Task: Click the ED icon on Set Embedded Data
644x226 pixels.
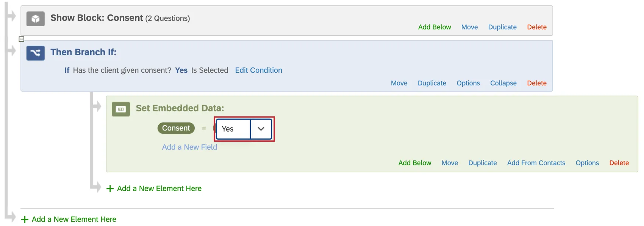Action: (120, 109)
